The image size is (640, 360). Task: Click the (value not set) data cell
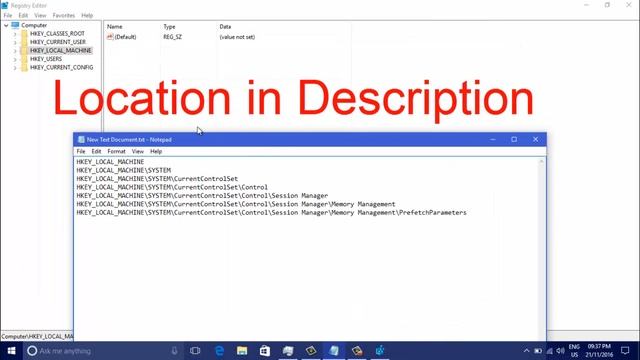[x=237, y=37]
